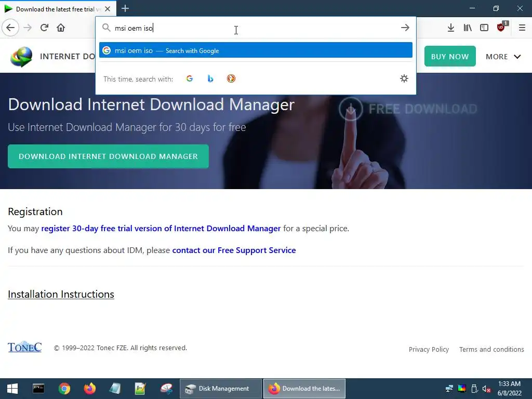This screenshot has width=532, height=399.
Task: Open the Firefox hamburger menu
Action: pos(522,28)
